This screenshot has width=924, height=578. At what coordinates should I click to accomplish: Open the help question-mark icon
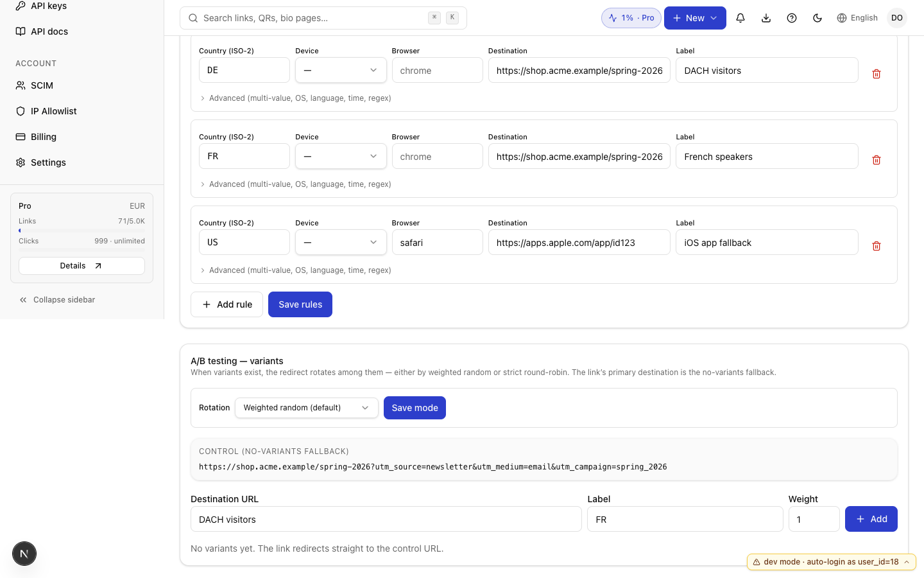(792, 18)
